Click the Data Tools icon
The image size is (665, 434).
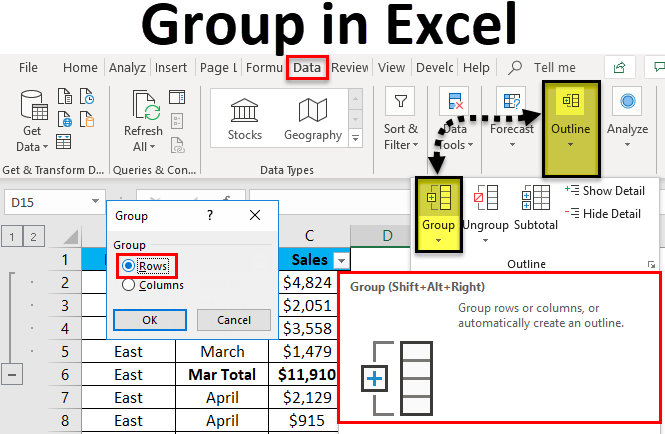454,101
